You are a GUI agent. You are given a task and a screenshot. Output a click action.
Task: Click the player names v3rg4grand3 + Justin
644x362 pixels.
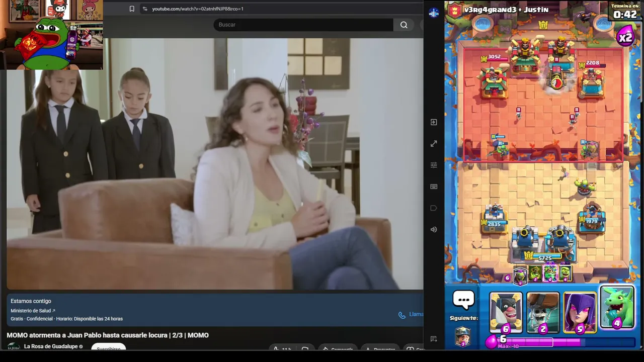506,10
